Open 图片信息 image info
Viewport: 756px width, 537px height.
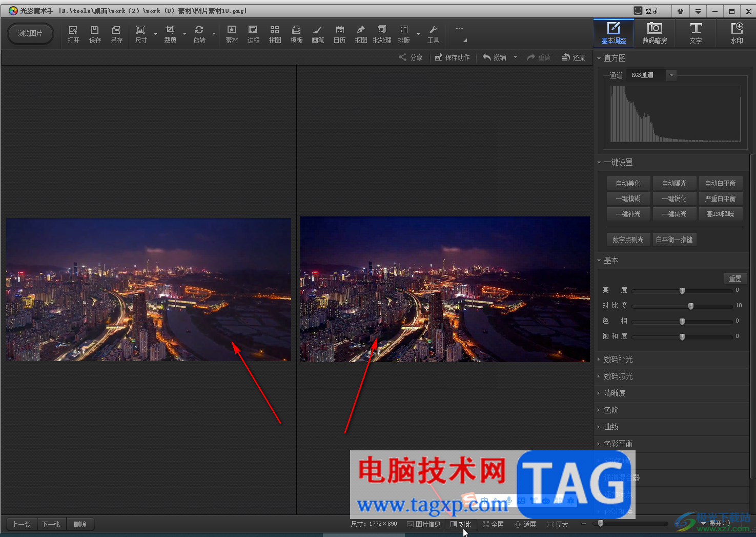(423, 524)
